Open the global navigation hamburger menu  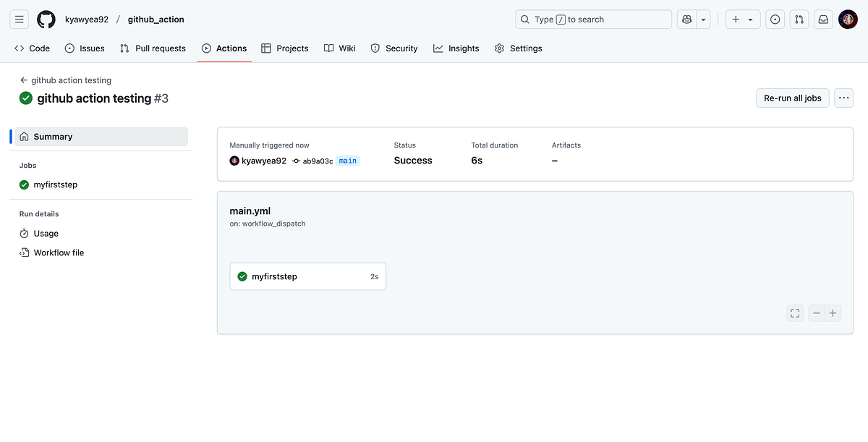(19, 19)
